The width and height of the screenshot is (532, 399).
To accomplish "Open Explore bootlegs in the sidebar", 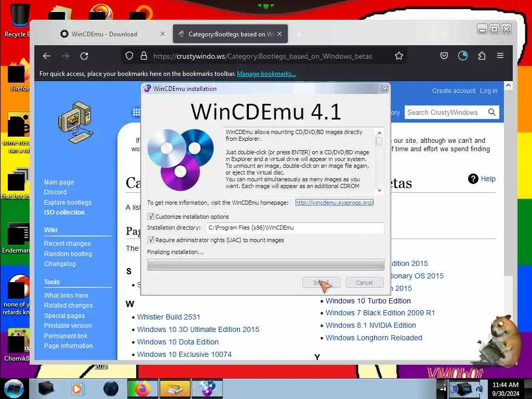I will click(x=68, y=202).
